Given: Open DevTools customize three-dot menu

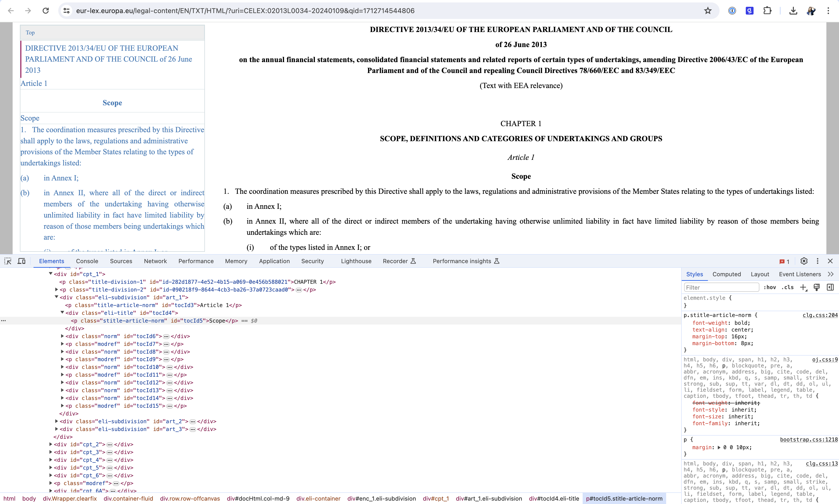Looking at the screenshot, I should [x=818, y=261].
